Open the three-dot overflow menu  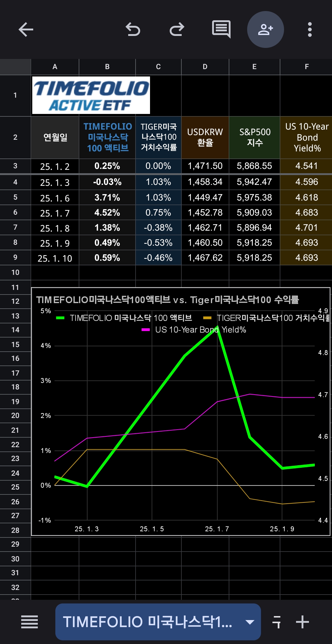point(310,30)
